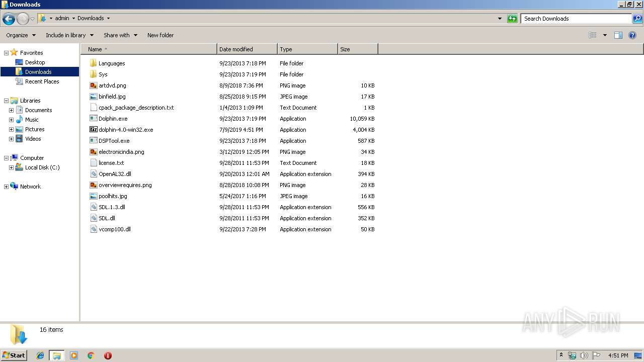This screenshot has height=362, width=644.
Task: Select the DSPTool.exe application icon
Action: [93, 141]
